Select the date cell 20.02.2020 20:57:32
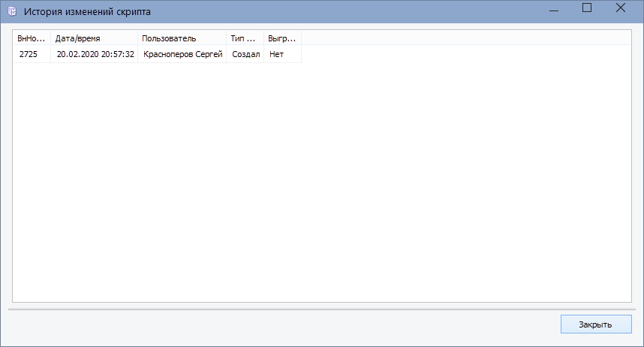 [x=95, y=54]
